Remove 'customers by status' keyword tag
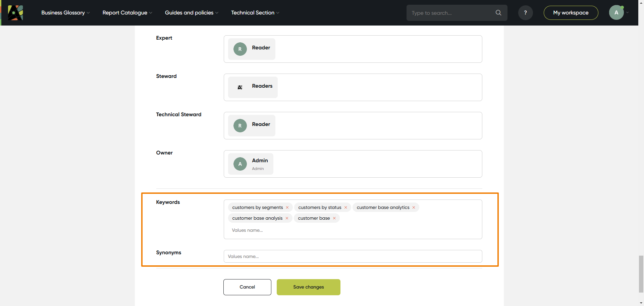644x306 pixels. (346, 208)
